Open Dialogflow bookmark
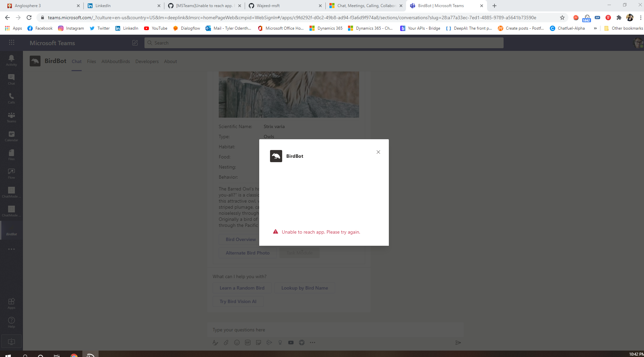The height and width of the screenshot is (357, 644). pos(187,28)
